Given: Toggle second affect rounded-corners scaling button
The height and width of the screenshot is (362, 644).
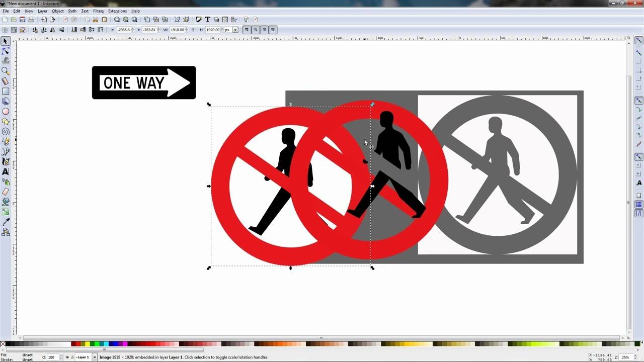Looking at the screenshot, I should point(255,30).
